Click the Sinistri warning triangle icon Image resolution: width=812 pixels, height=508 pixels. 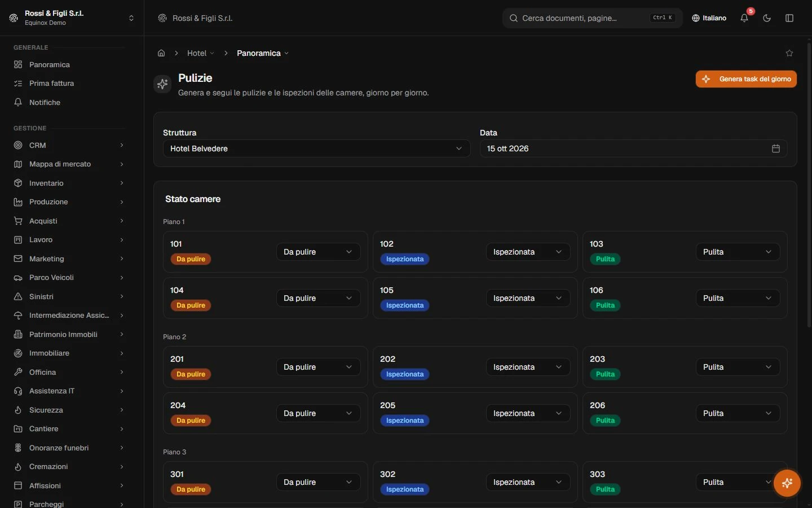(18, 296)
